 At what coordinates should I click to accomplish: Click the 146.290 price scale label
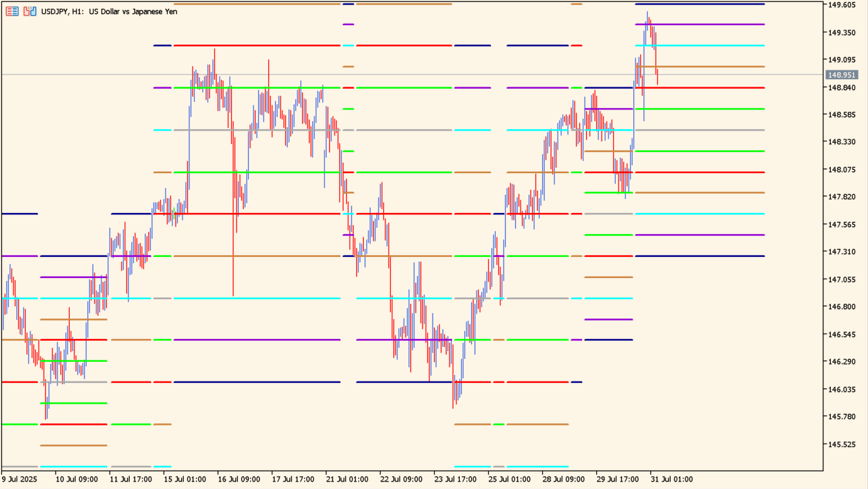click(x=842, y=362)
